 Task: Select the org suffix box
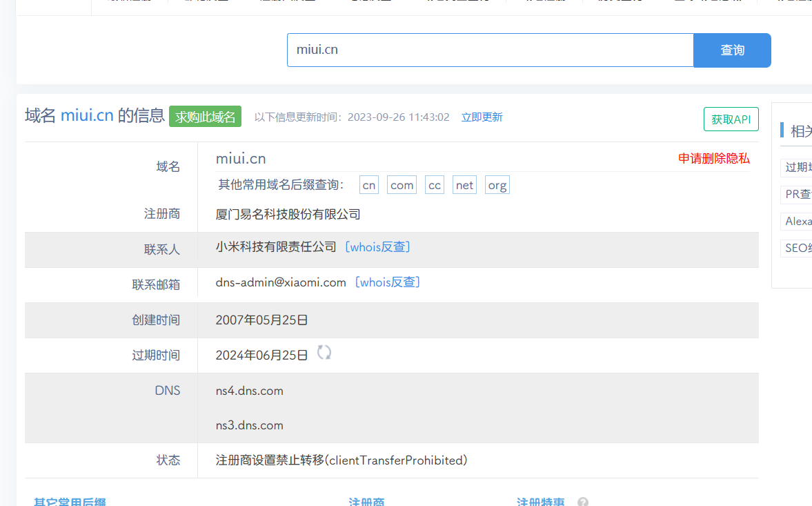(497, 185)
